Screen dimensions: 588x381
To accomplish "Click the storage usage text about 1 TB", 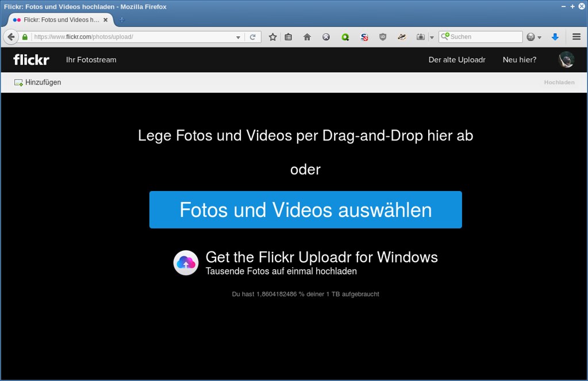I will [305, 294].
